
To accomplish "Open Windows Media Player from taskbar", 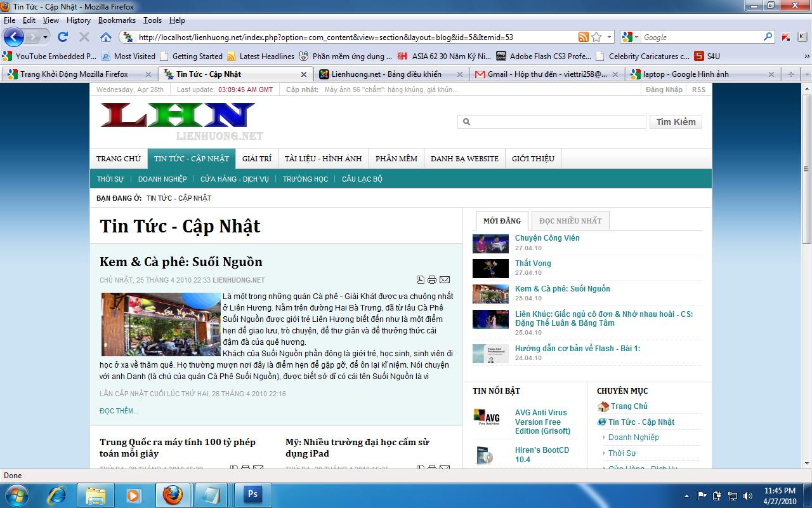I will point(133,495).
